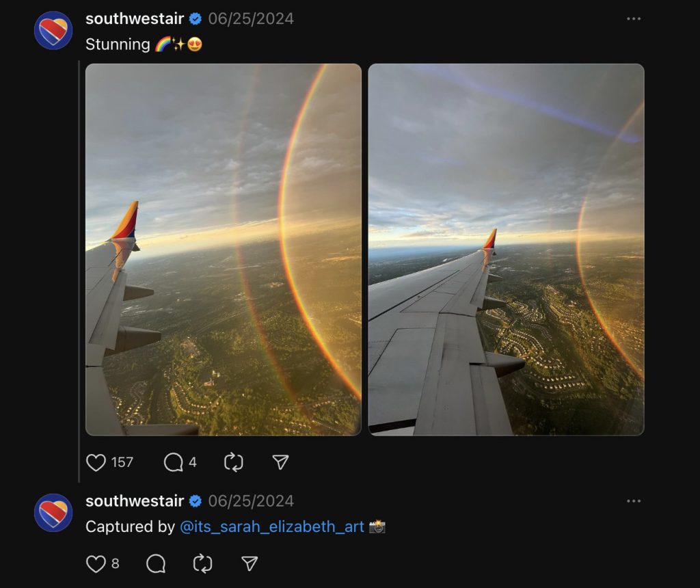Image resolution: width=700 pixels, height=588 pixels.
Task: Share the 'Stunning' post via send icon
Action: (280, 463)
